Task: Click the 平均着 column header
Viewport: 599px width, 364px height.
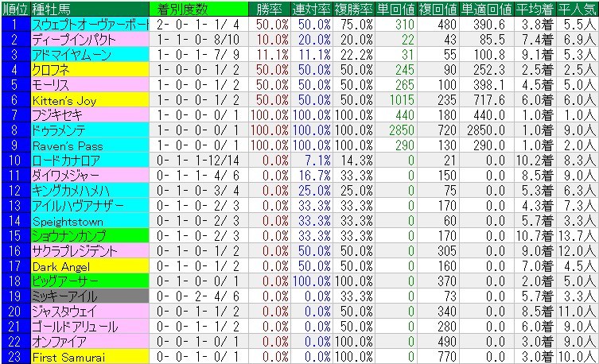Action: (535, 9)
